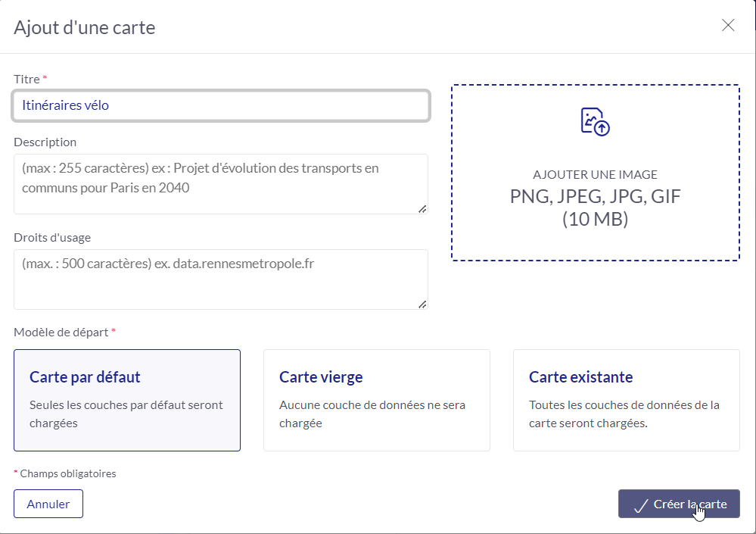Click inside the Description text area
This screenshot has width=756, height=534.
pyautogui.click(x=221, y=184)
